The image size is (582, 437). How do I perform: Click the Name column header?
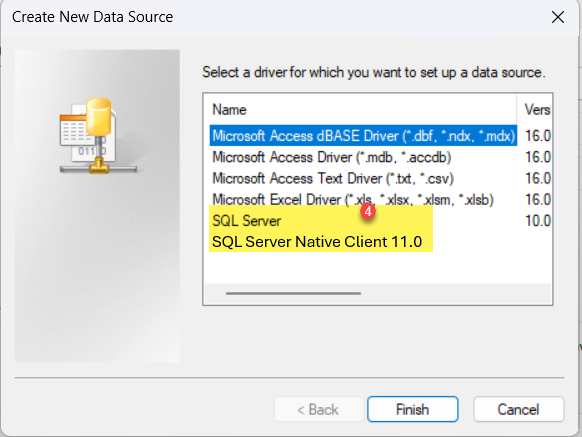click(x=229, y=110)
